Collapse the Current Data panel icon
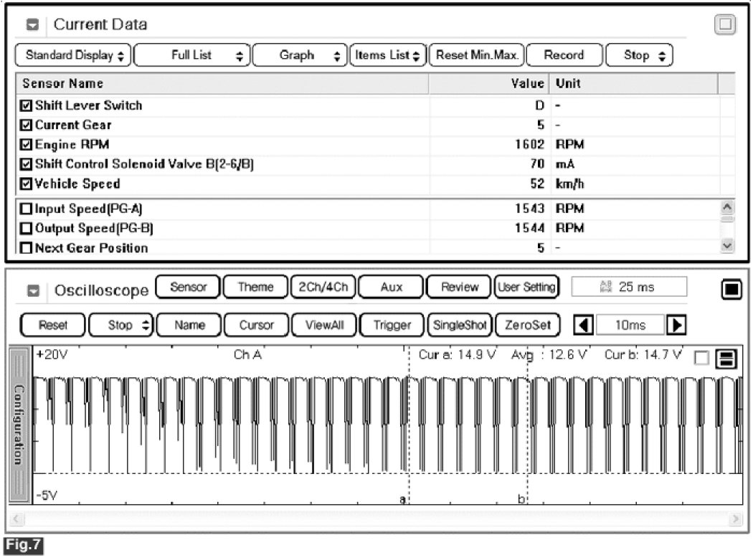This screenshot has width=753, height=560. (33, 25)
